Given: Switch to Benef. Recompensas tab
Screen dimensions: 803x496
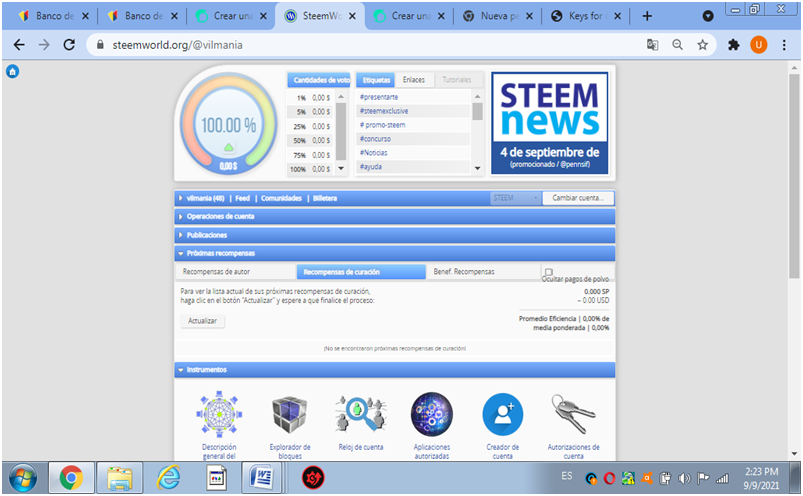Looking at the screenshot, I should [x=483, y=272].
